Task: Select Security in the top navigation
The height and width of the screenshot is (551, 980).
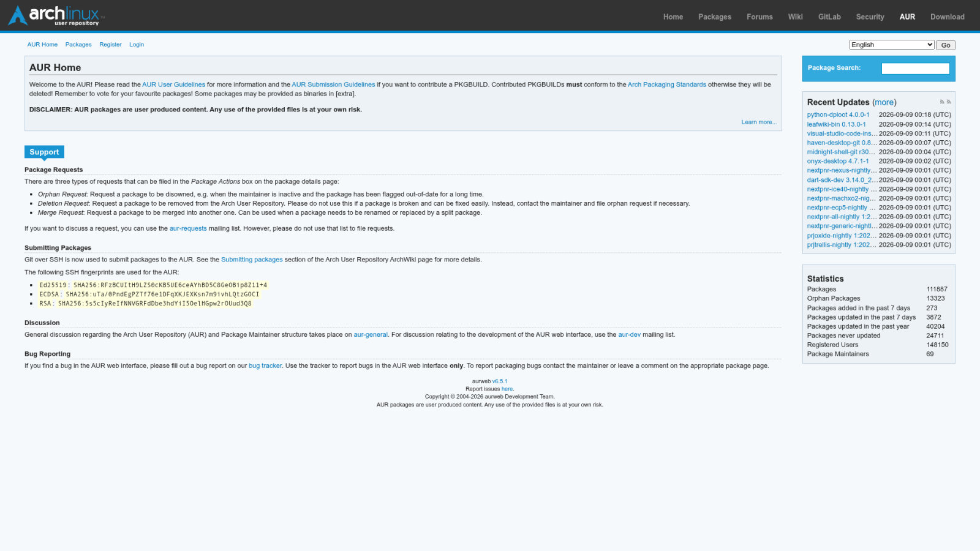Action: coord(870,17)
